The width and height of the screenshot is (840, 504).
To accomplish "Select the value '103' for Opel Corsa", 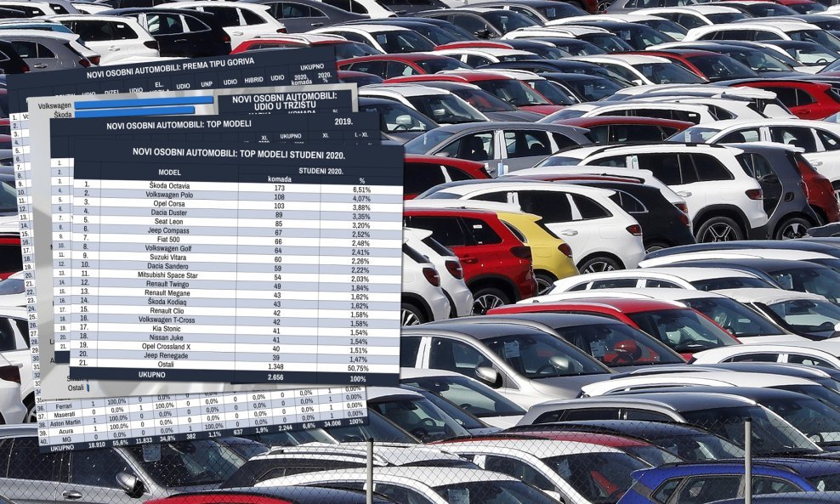I will [x=280, y=207].
